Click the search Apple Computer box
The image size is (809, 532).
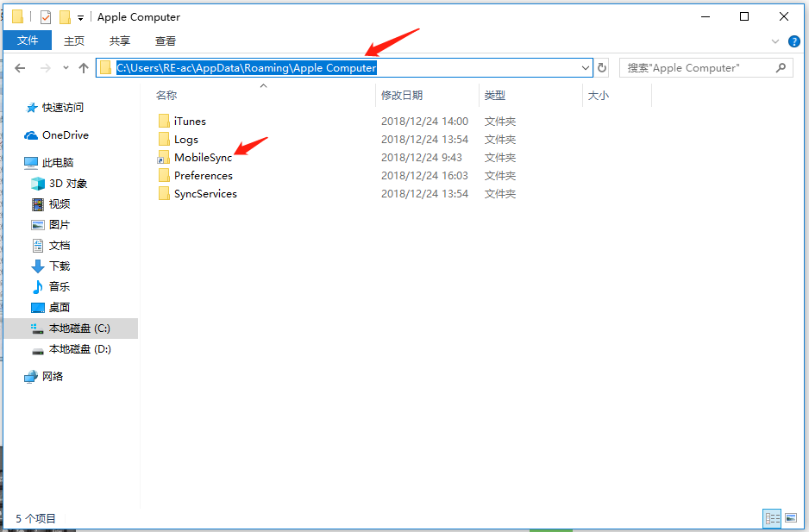tap(706, 67)
